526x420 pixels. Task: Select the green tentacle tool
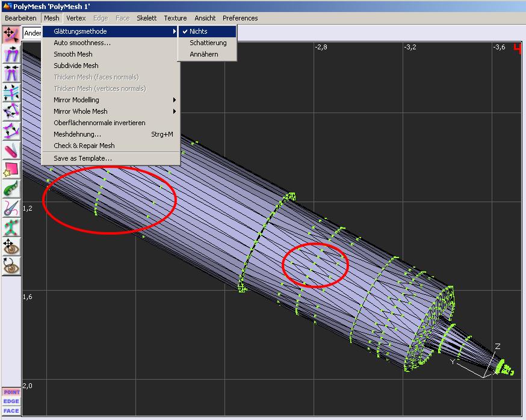point(11,188)
